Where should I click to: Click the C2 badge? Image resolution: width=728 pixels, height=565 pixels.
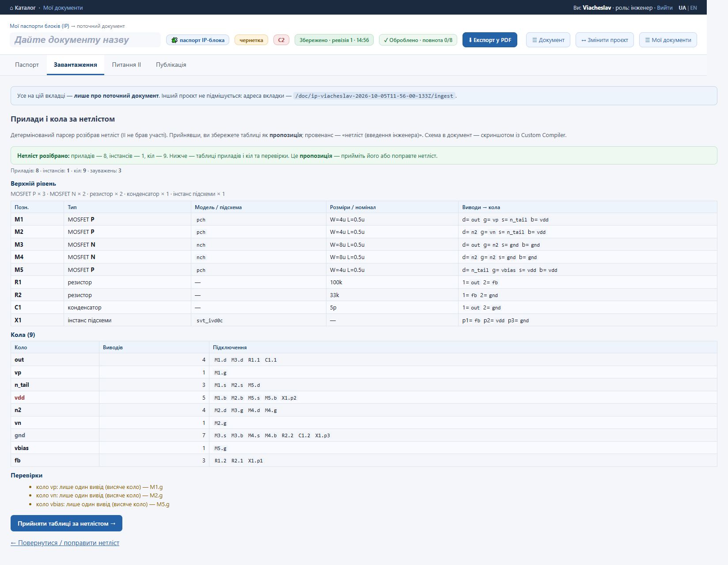[281, 40]
